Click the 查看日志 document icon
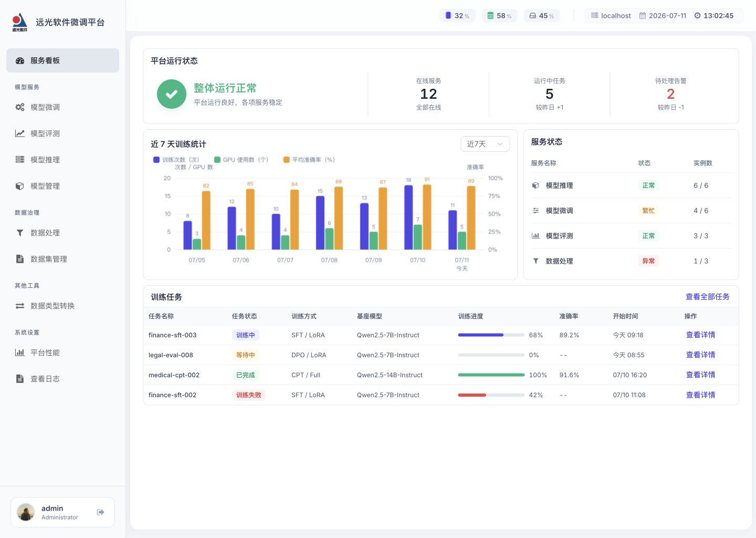The width and height of the screenshot is (756, 538). [20, 379]
